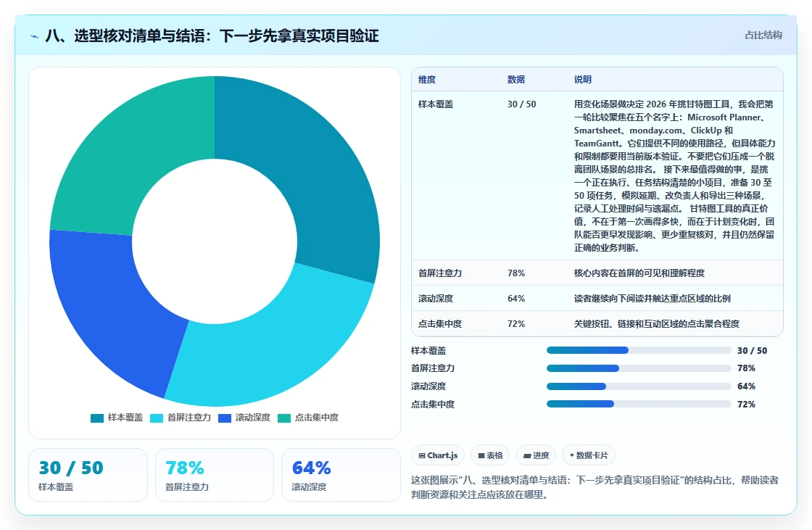Select the Chart.js tag
Screen dimensions: 812x530
coord(438,455)
